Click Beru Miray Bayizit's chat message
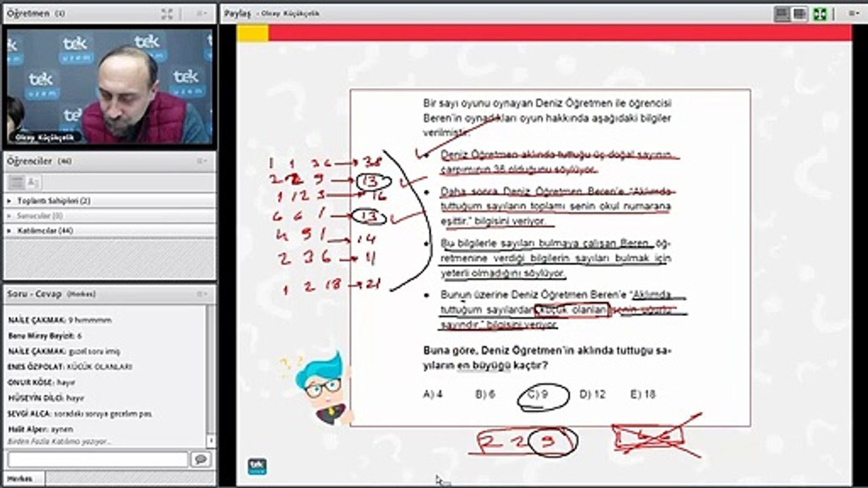This screenshot has width=868, height=488. [45, 335]
